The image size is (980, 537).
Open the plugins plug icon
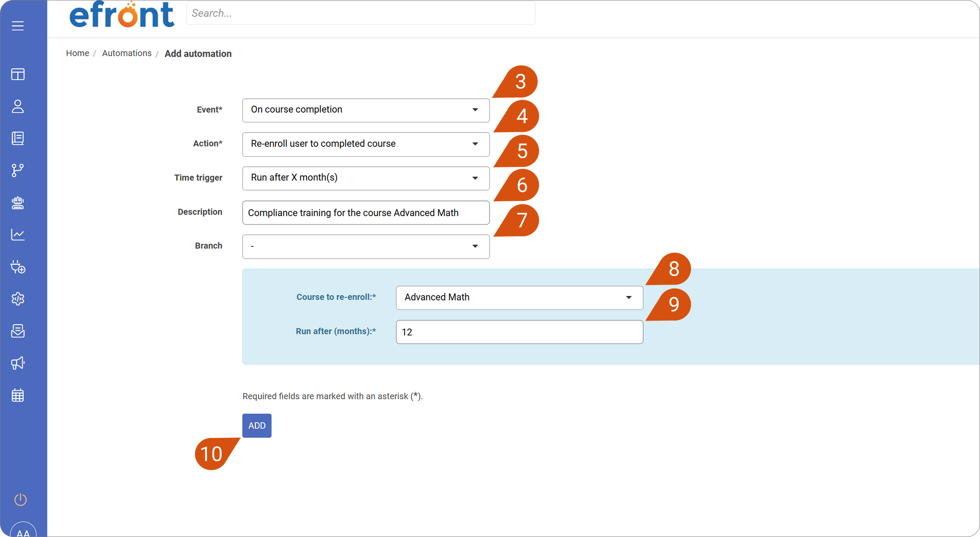18,267
